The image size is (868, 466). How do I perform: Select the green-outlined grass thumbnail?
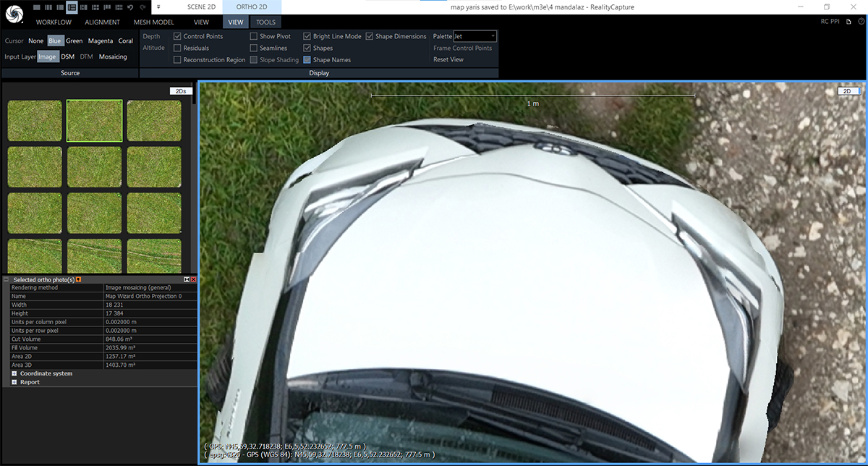click(x=94, y=120)
